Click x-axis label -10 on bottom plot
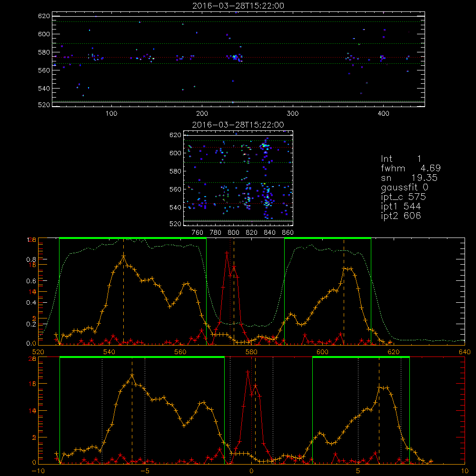 click(x=38, y=471)
